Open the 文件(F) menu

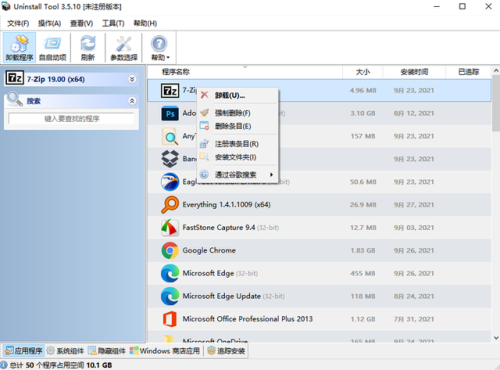(x=18, y=23)
